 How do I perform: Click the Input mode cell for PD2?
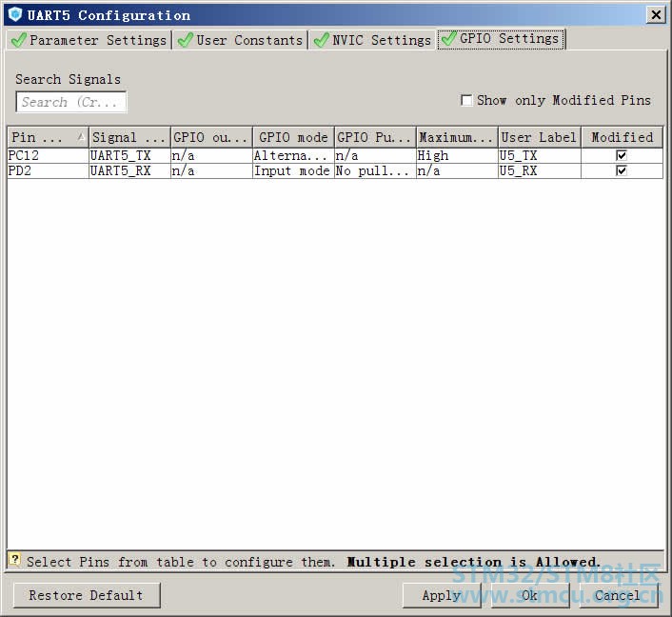click(x=293, y=170)
